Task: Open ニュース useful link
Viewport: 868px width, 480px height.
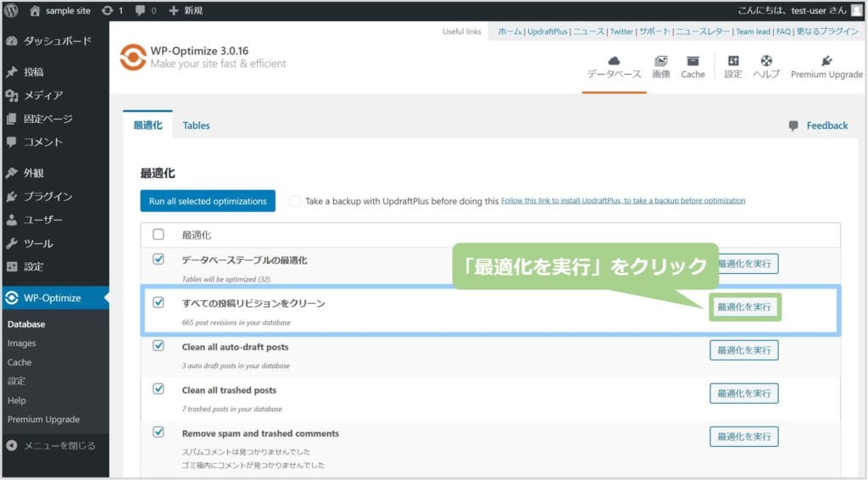Action: point(588,31)
